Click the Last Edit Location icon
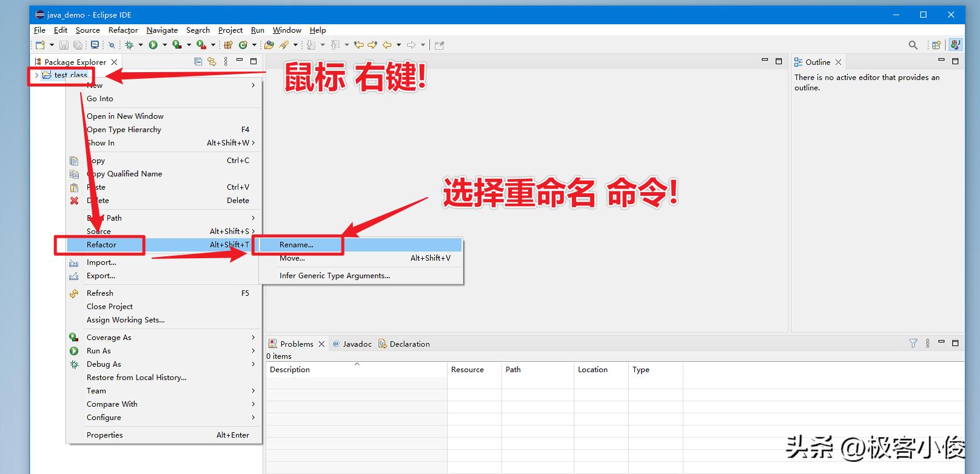Screen dimensions: 980x474 click(x=359, y=45)
